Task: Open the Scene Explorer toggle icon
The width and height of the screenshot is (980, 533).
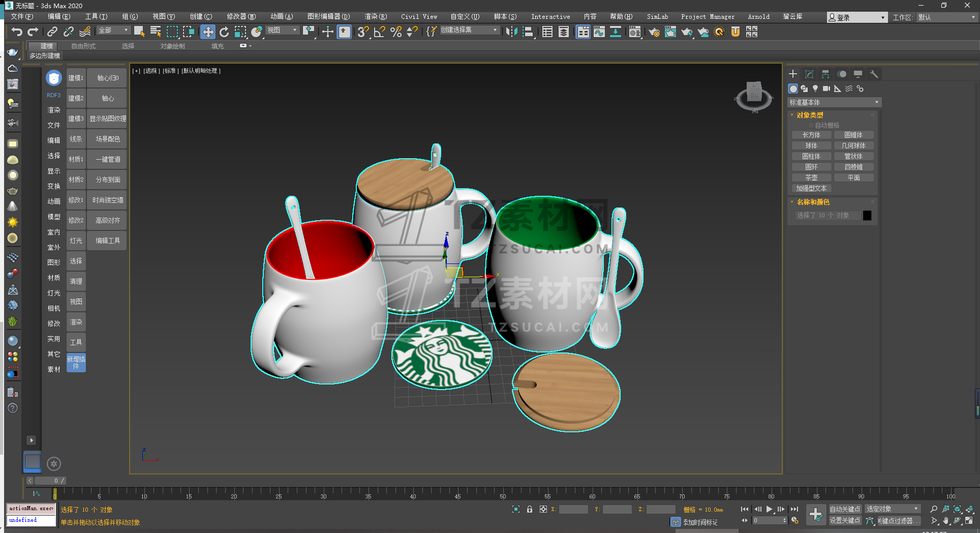Action: coord(547,32)
